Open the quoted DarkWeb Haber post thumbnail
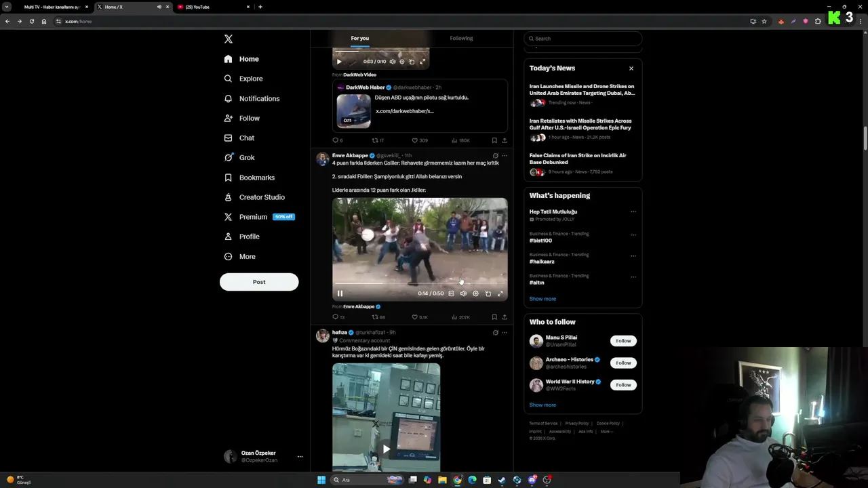The image size is (868, 488). coord(353,111)
